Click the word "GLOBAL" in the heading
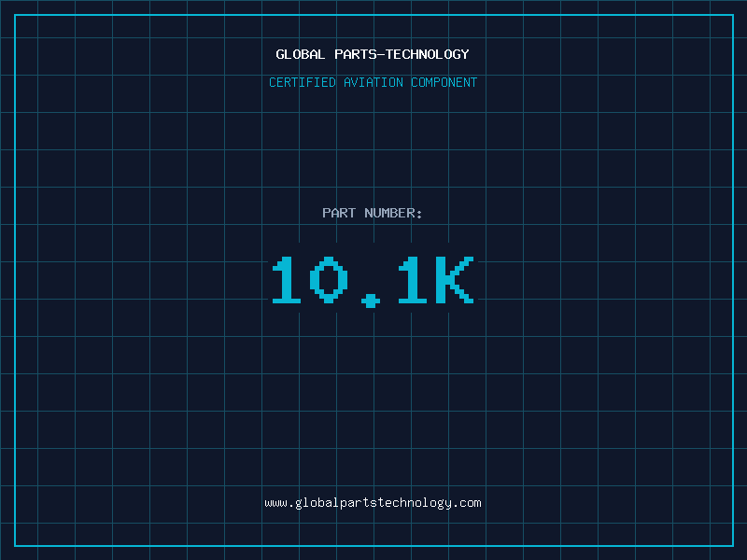The width and height of the screenshot is (747, 560). pos(300,54)
